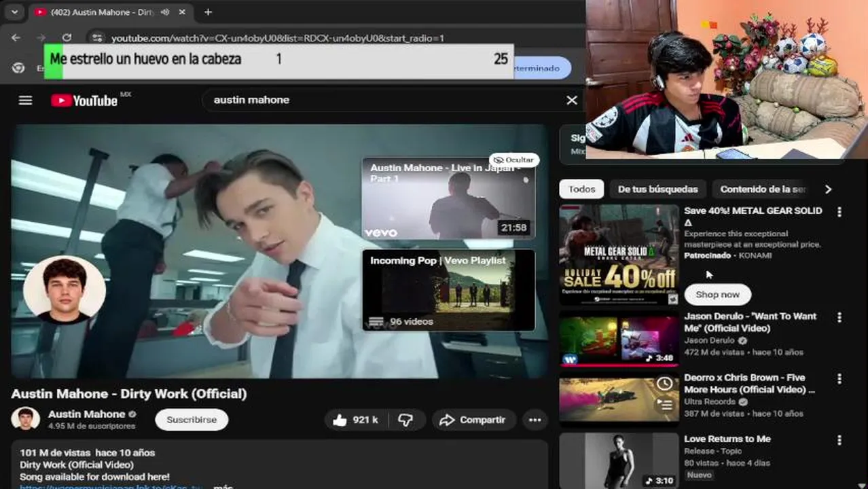868x489 pixels.
Task: Show more filter chips with the right chevron
Action: (x=828, y=189)
